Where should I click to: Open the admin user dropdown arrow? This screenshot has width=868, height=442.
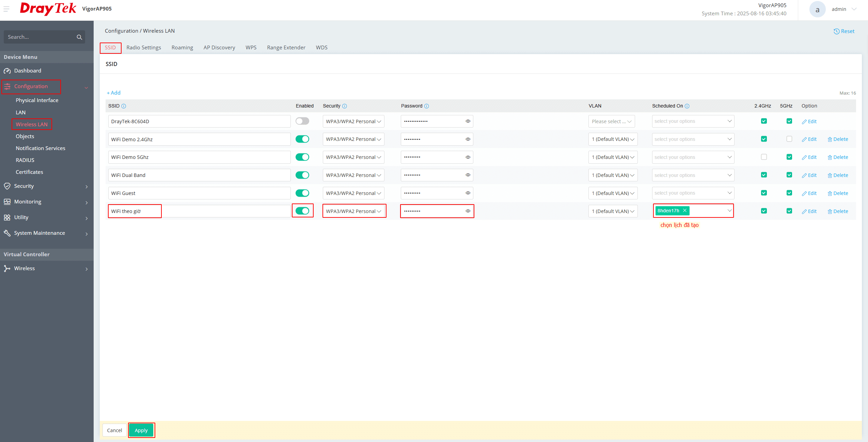pyautogui.click(x=854, y=9)
